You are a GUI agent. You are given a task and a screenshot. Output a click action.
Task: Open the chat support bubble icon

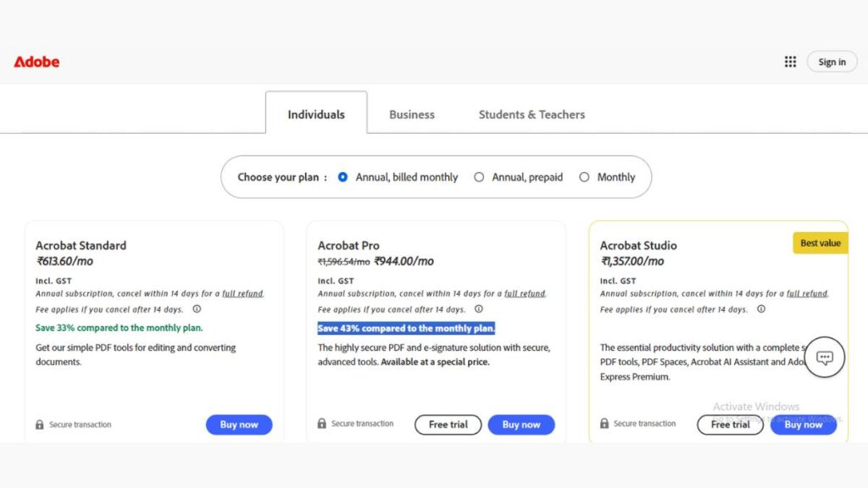pyautogui.click(x=825, y=358)
